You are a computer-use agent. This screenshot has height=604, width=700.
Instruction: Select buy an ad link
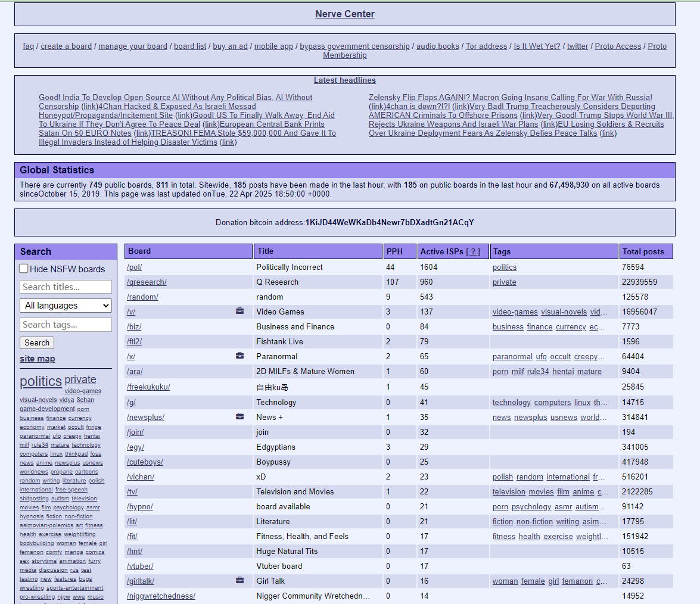(x=231, y=46)
